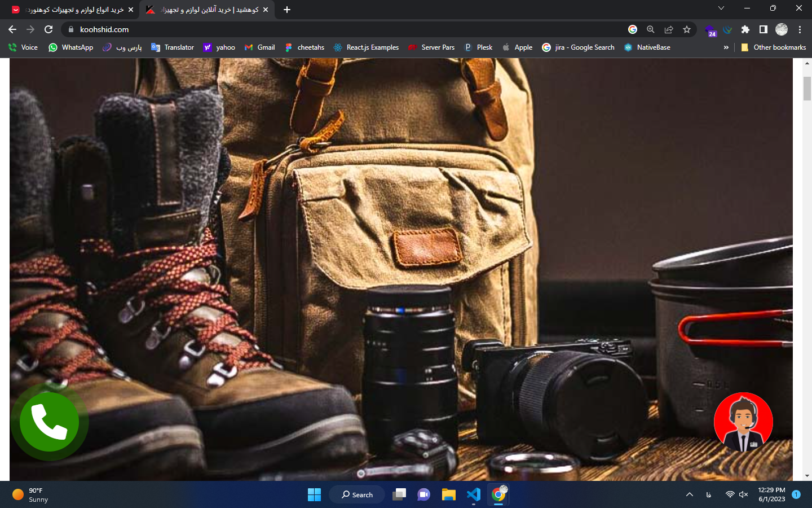Open a new browser tab
The width and height of the screenshot is (812, 508).
[287, 10]
